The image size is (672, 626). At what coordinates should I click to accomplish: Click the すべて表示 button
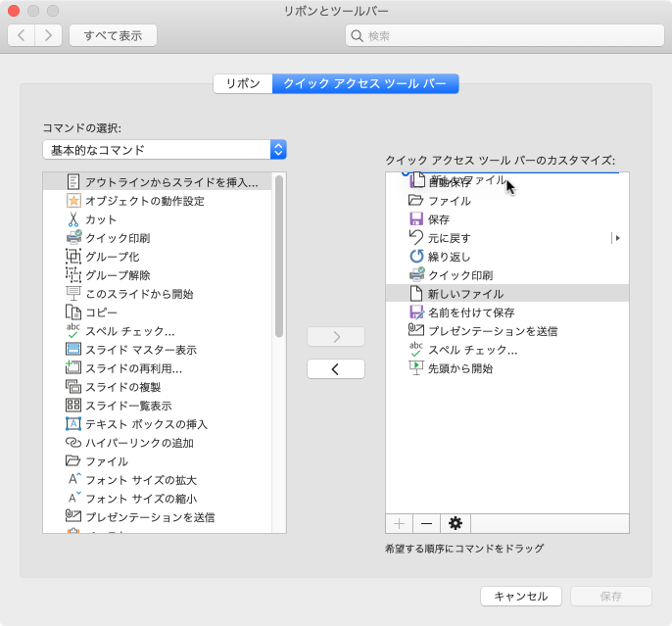pos(113,35)
